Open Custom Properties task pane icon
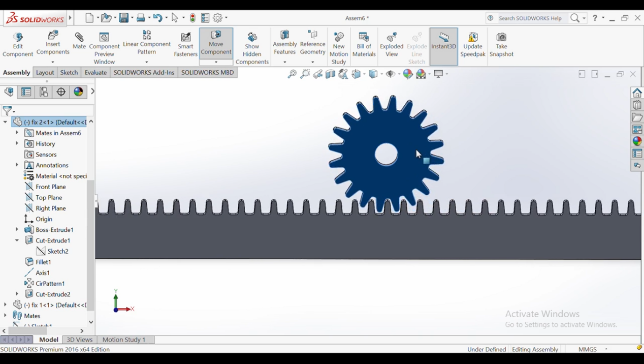The width and height of the screenshot is (644, 364). [x=637, y=154]
